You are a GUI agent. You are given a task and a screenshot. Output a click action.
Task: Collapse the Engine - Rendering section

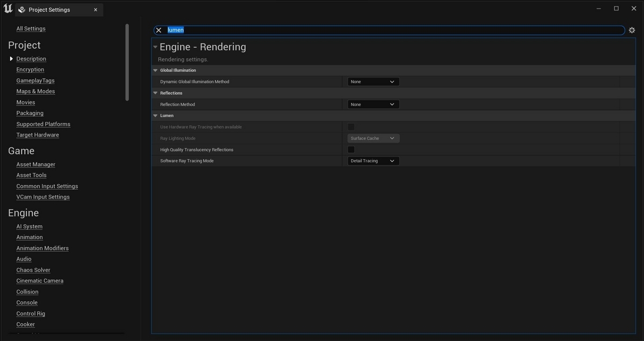point(155,47)
